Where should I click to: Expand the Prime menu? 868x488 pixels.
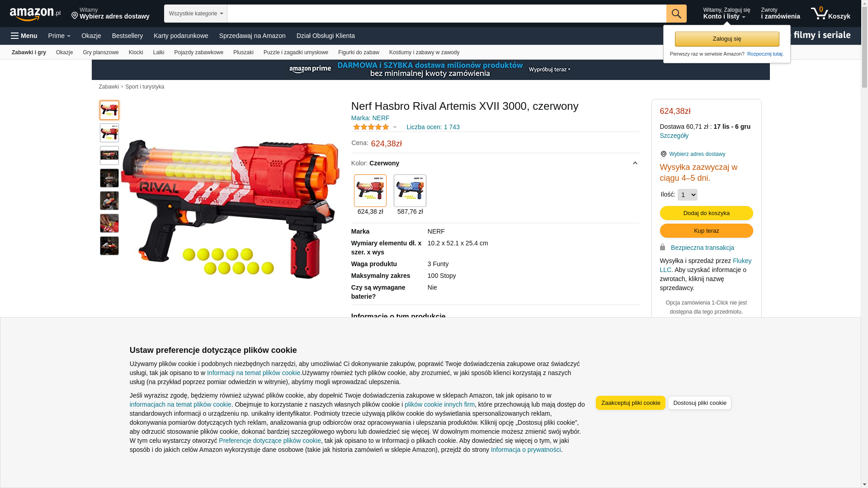click(59, 36)
